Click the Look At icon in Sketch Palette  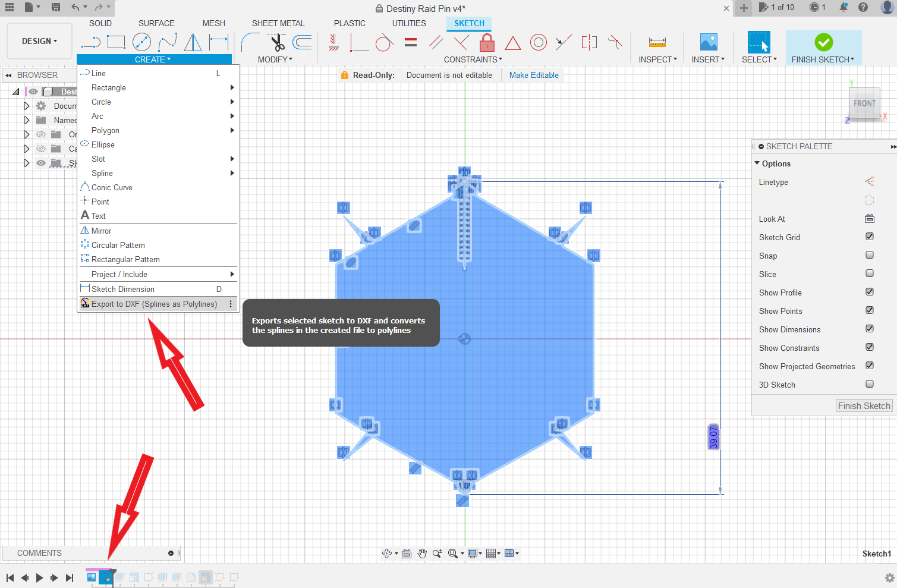click(x=869, y=218)
